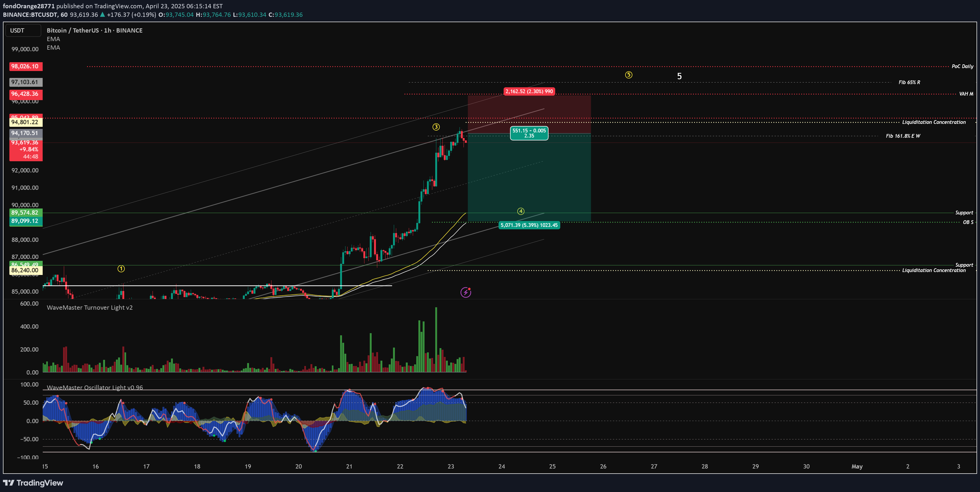Select the yellow circled wave 5 marker

tap(628, 75)
